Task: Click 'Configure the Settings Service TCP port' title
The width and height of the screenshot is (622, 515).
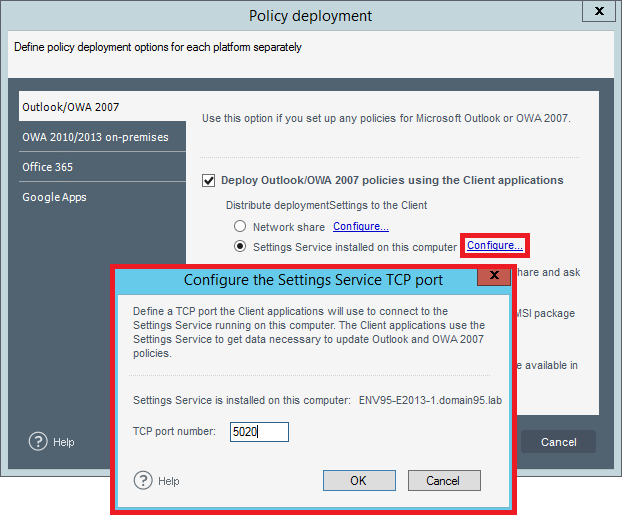Action: 313,280
